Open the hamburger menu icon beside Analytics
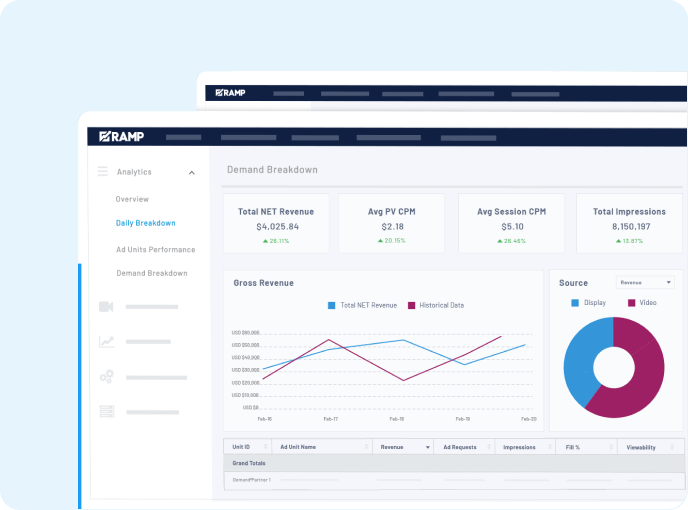The height and width of the screenshot is (510, 688). pyautogui.click(x=102, y=172)
